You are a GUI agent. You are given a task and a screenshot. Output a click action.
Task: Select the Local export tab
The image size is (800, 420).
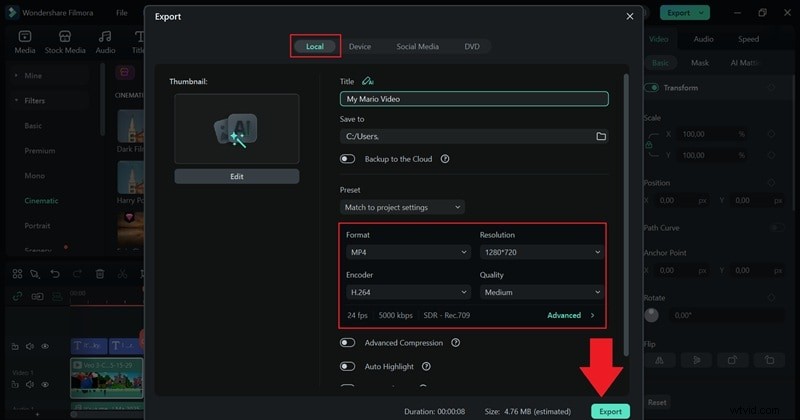(x=315, y=46)
